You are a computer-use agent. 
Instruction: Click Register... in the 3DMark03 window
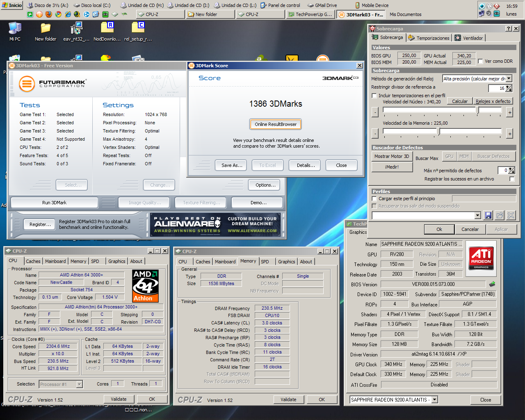pyautogui.click(x=40, y=224)
